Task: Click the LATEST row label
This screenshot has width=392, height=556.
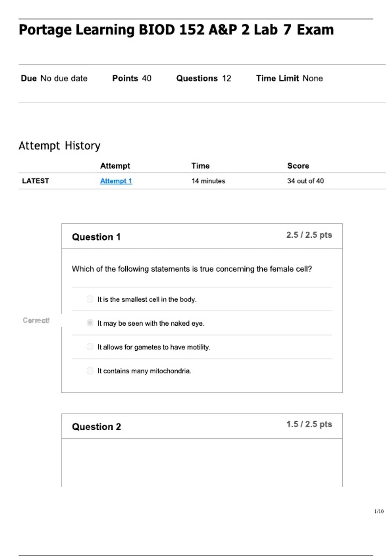Action: point(35,181)
